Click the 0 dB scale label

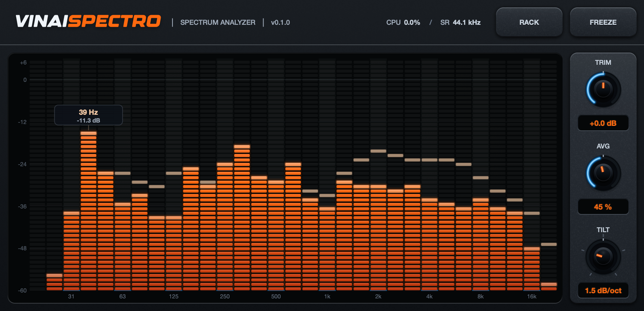(25, 80)
